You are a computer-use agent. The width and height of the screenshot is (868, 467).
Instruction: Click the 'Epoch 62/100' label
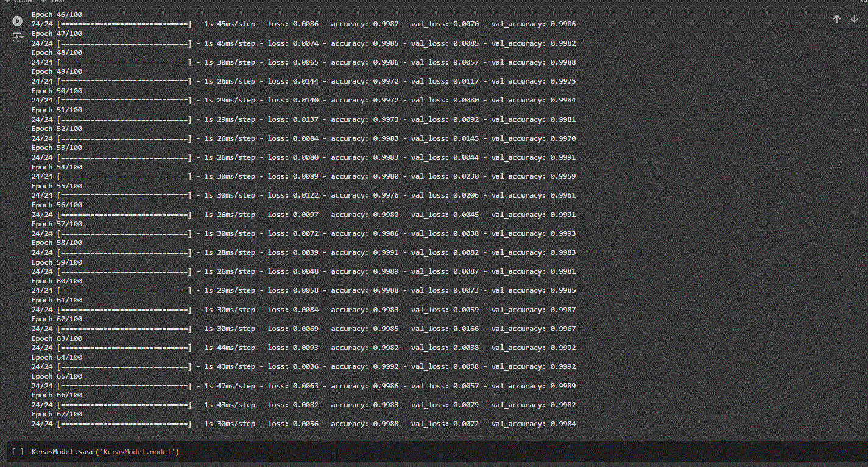[x=57, y=319]
